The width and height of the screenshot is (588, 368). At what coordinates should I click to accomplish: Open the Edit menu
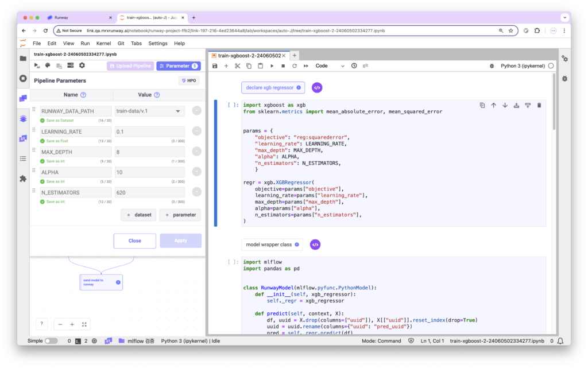pyautogui.click(x=52, y=44)
